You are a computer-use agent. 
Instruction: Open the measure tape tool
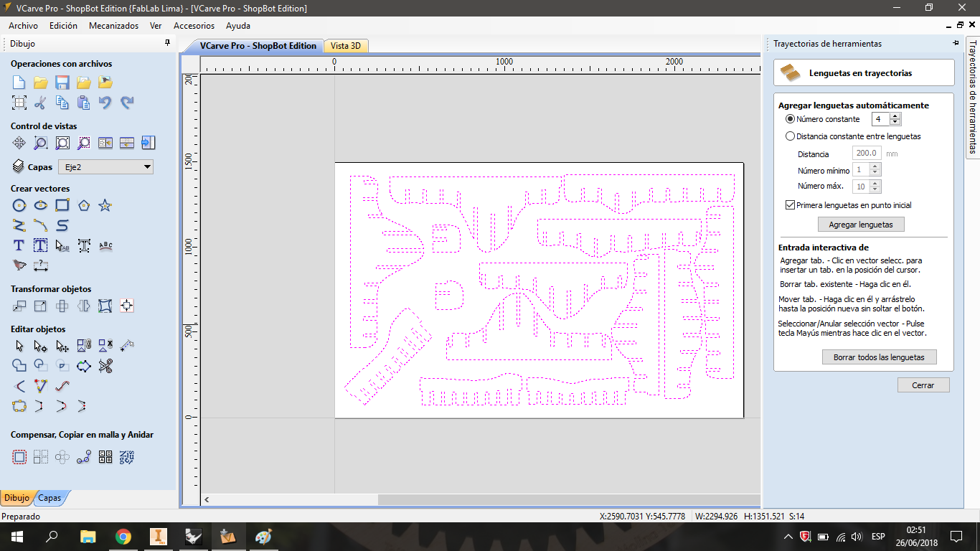pos(127,347)
